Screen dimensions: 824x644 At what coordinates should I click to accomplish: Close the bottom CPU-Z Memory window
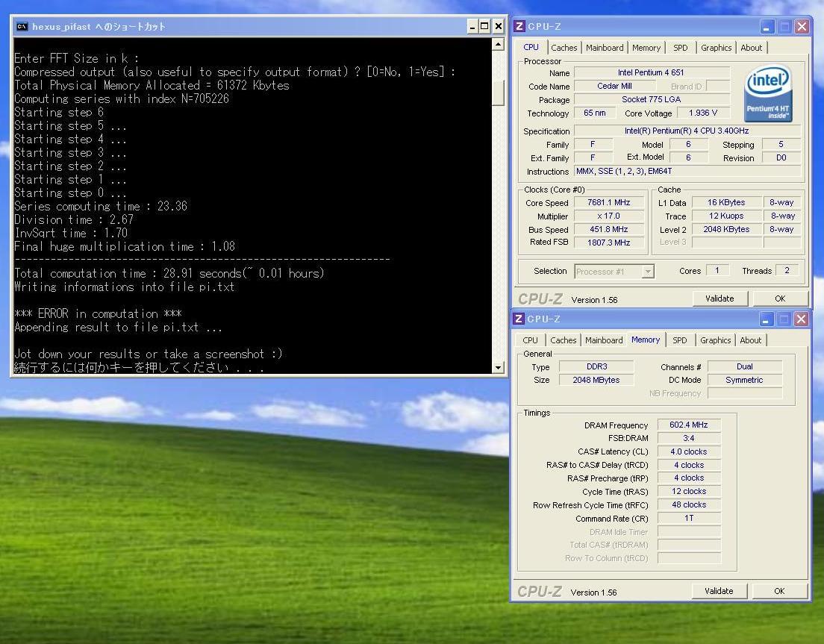point(801,319)
